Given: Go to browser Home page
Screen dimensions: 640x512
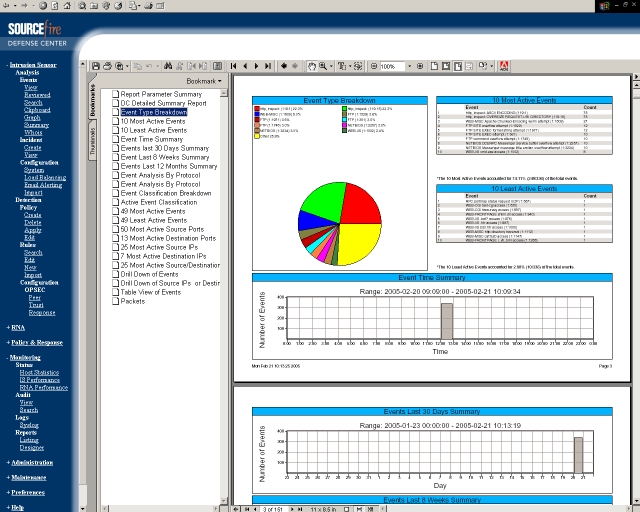Looking at the screenshot, I should coord(67,6).
